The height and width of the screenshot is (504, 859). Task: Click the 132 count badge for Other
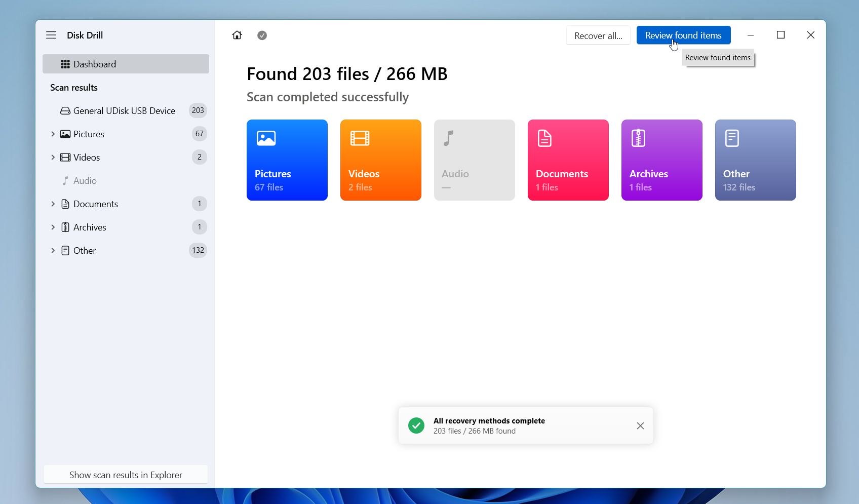point(198,250)
